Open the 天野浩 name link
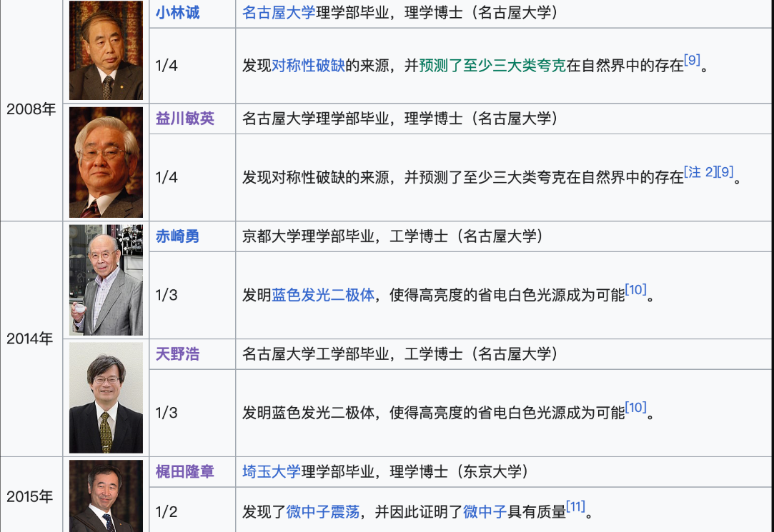774x532 pixels. 177,354
